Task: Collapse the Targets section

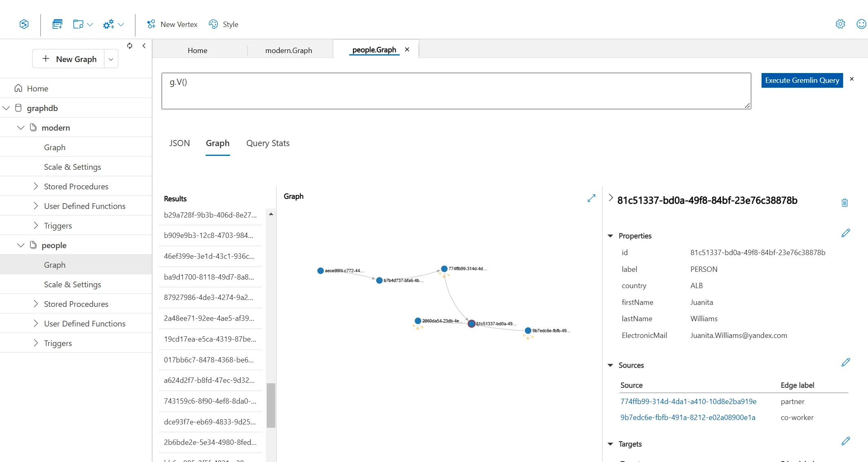Action: pyautogui.click(x=610, y=444)
